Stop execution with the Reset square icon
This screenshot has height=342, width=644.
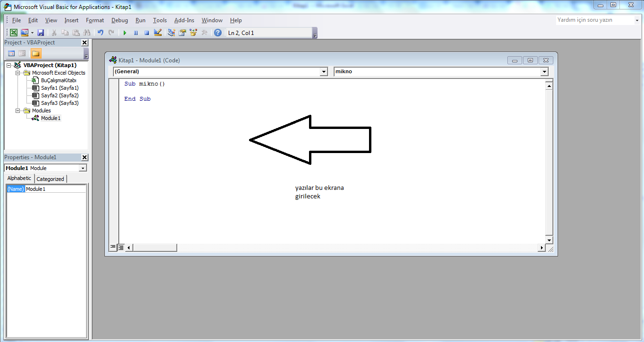pyautogui.click(x=146, y=33)
